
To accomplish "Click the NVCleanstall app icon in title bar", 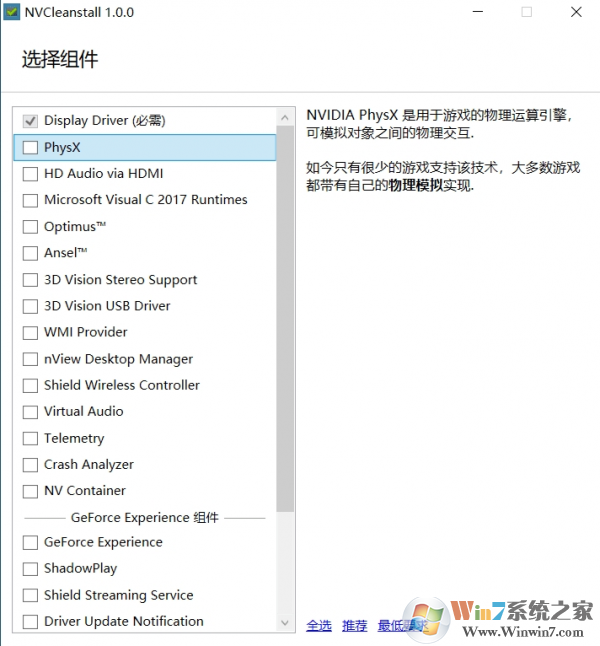I will tap(11, 13).
